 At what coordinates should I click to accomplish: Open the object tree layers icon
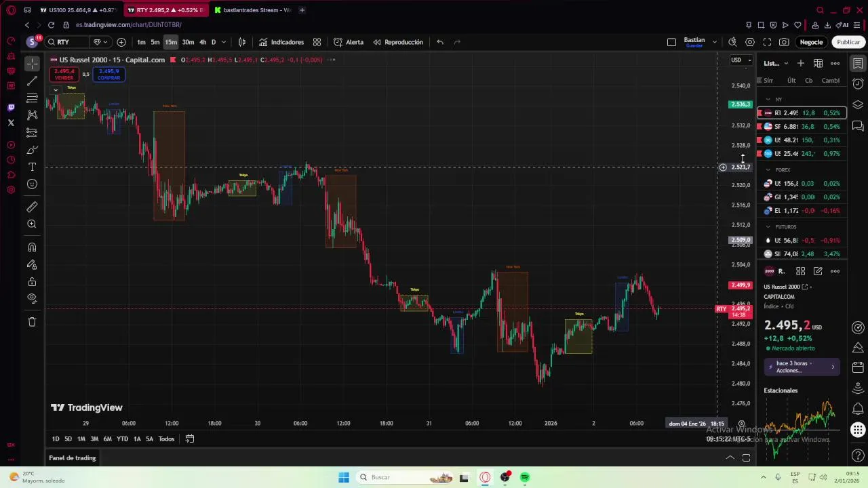(858, 105)
